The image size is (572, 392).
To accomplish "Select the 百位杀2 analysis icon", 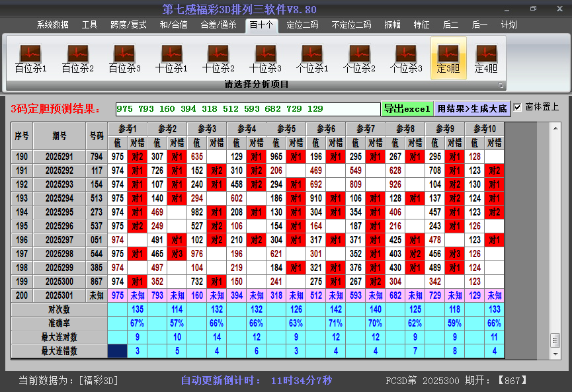I will [x=77, y=58].
